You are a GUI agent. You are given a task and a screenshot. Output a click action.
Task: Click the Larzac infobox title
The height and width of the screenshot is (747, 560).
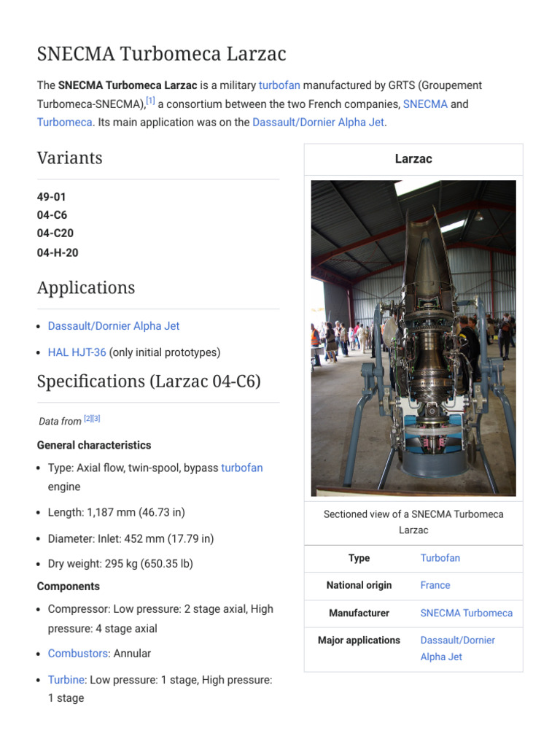(413, 158)
